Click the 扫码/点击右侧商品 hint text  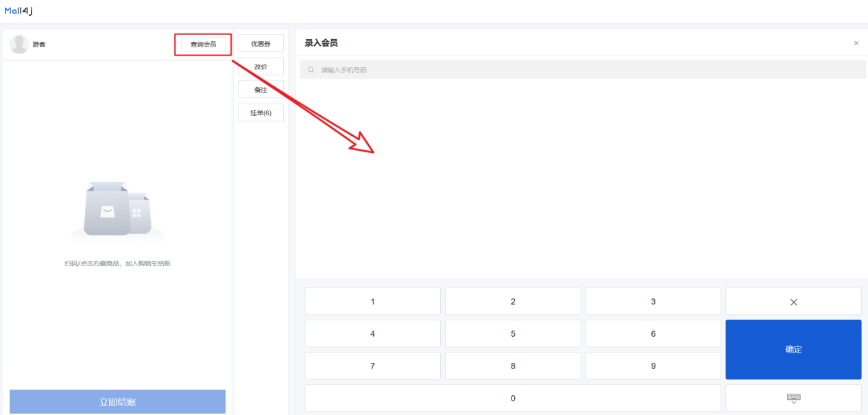click(x=117, y=263)
